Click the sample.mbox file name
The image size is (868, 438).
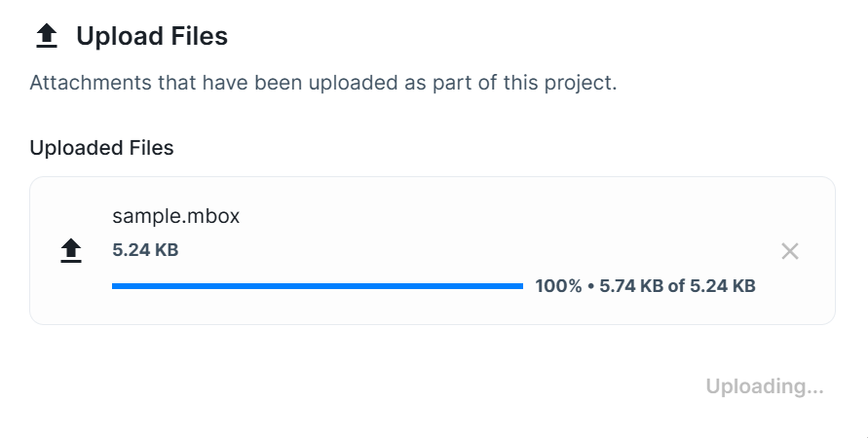click(175, 216)
